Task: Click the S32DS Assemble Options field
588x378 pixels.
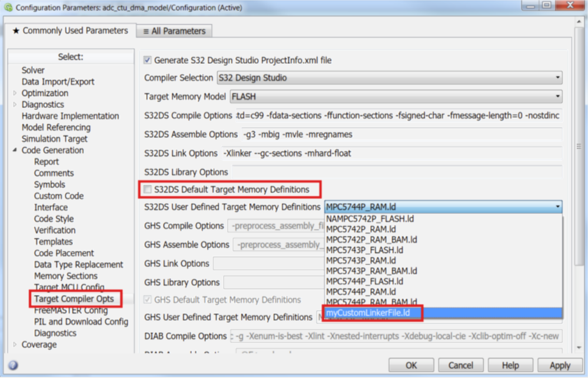Action: tap(401, 134)
